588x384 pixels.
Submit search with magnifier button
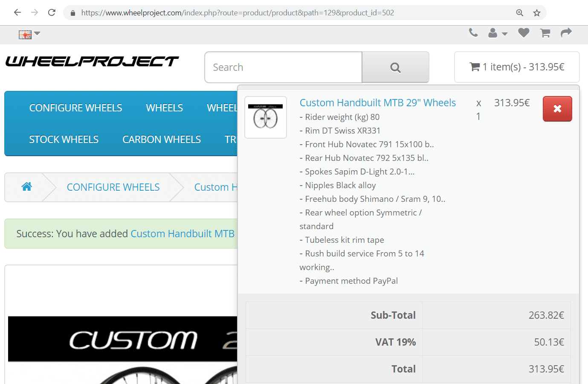[x=395, y=67]
